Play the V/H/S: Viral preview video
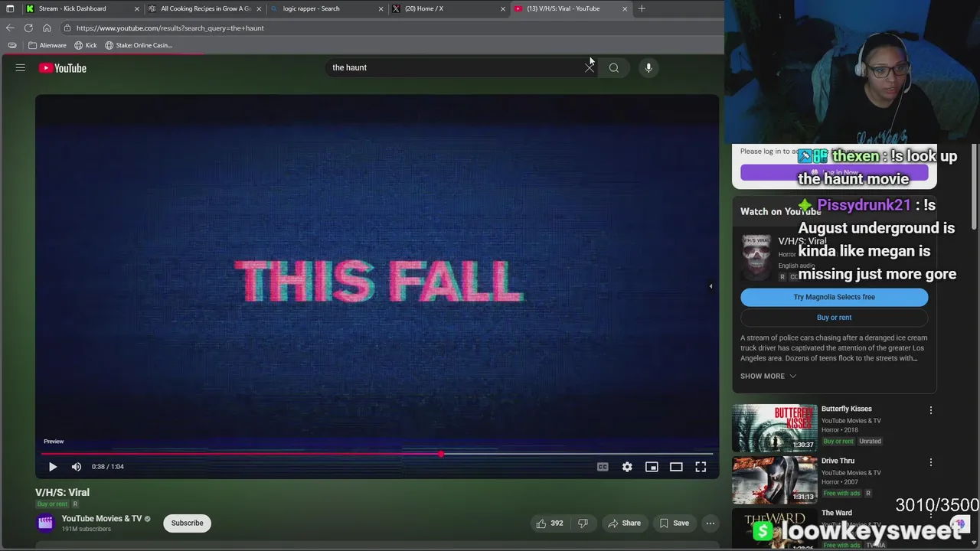 click(53, 467)
